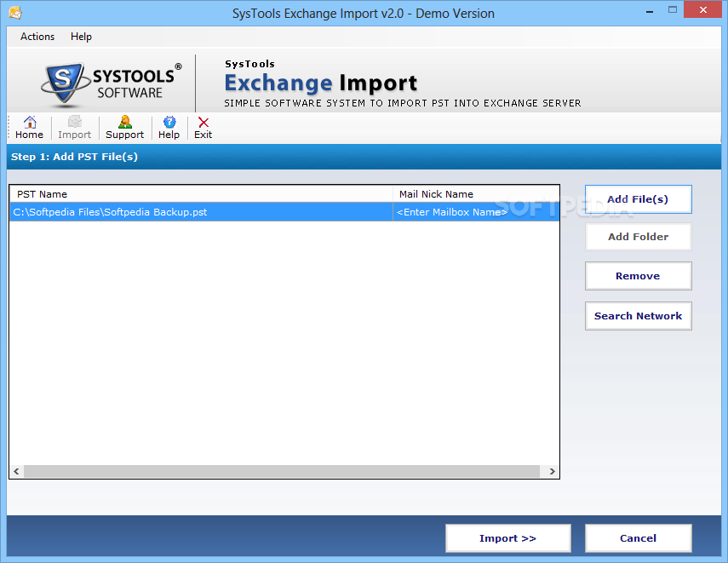Open the Home toolbar icon
Viewport: 728px width, 563px height.
tap(29, 128)
